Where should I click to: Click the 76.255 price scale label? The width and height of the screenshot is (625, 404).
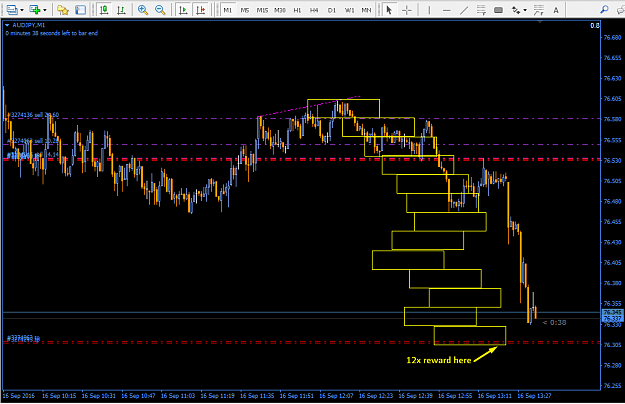point(612,386)
